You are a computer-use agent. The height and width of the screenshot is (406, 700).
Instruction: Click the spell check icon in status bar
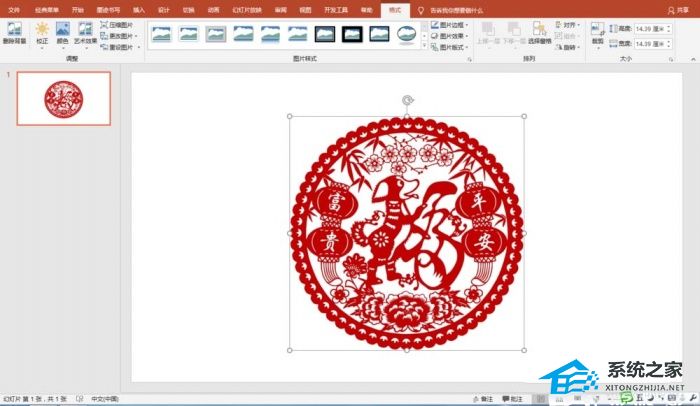79,398
